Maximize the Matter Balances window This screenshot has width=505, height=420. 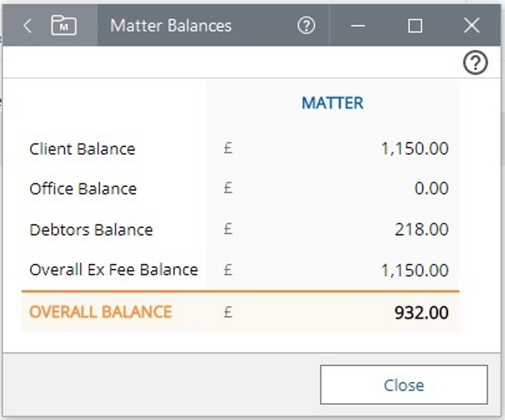pos(415,26)
